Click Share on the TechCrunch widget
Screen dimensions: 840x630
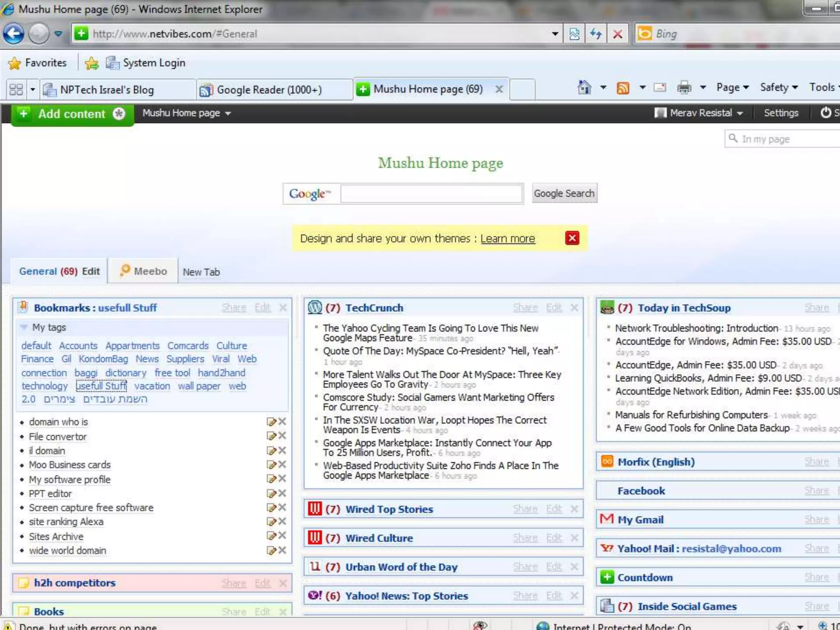525,308
